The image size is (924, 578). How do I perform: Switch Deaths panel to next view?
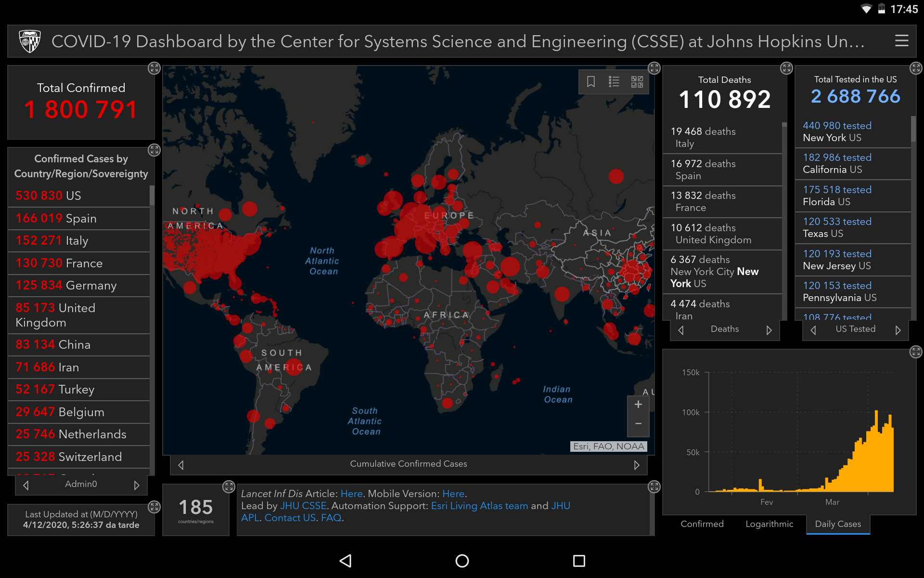(769, 330)
